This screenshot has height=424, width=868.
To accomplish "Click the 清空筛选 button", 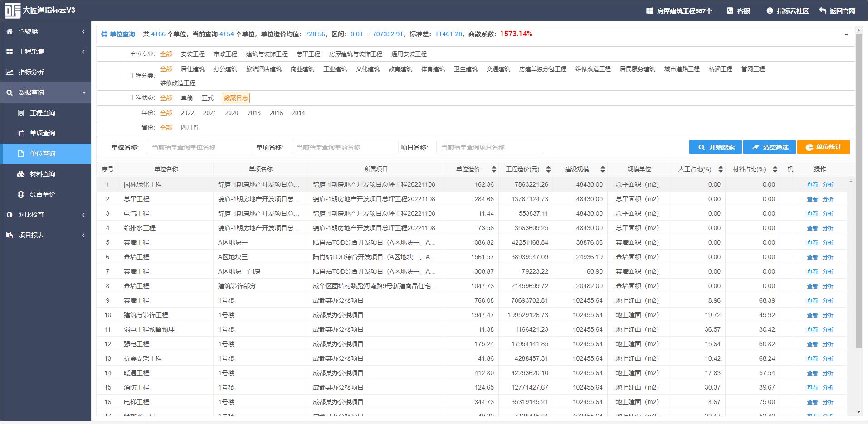I will coord(770,147).
